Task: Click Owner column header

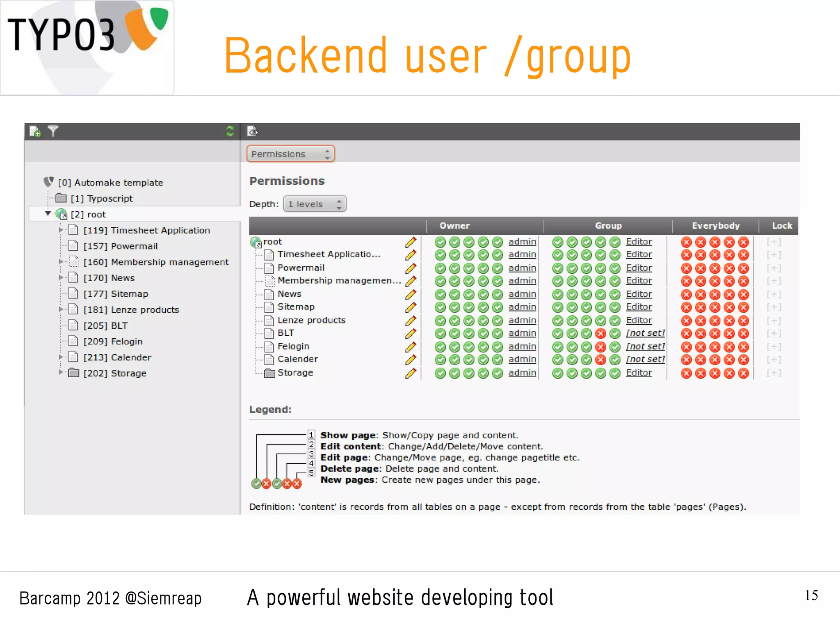Action: click(x=454, y=226)
